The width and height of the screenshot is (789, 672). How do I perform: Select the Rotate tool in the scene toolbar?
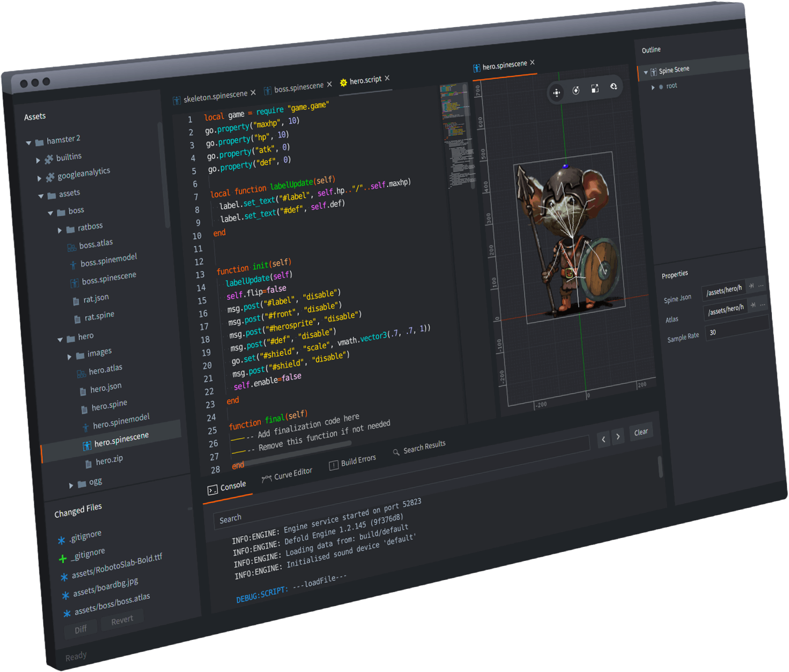pos(576,91)
